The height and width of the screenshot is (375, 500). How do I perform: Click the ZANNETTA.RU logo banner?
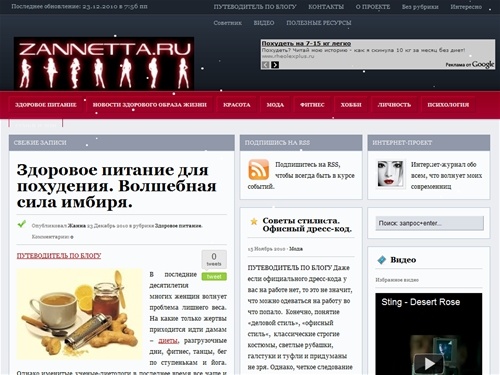[x=104, y=63]
